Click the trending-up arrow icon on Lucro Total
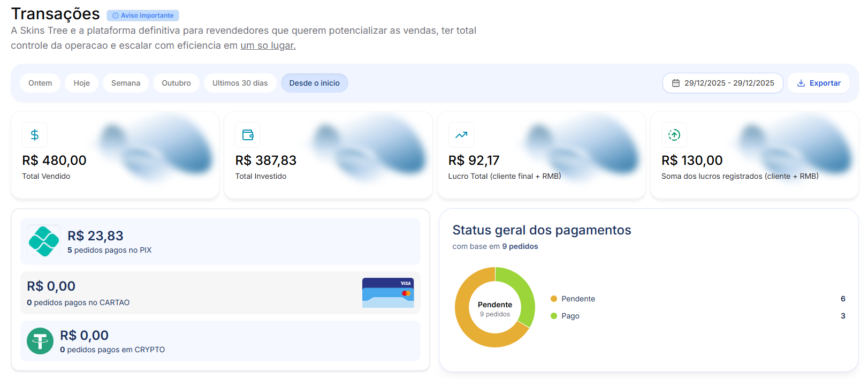The width and height of the screenshot is (868, 379). (461, 135)
